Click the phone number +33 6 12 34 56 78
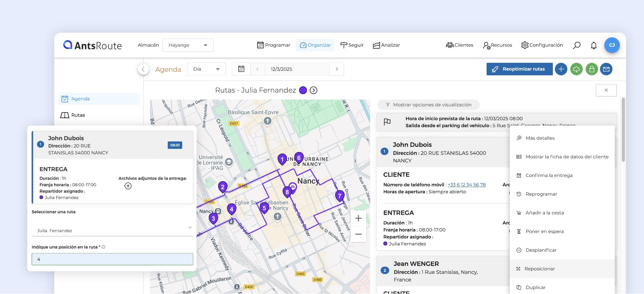This screenshot has width=644, height=294. pos(466,185)
